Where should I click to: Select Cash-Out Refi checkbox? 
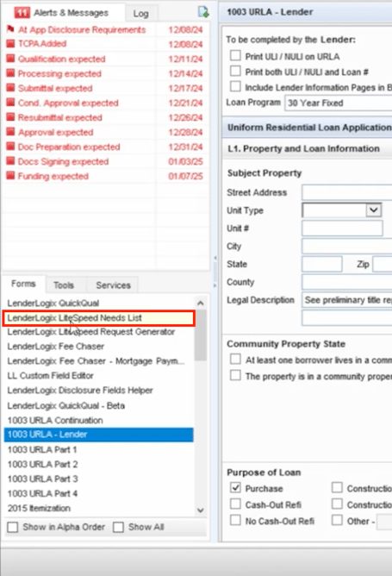tap(235, 504)
